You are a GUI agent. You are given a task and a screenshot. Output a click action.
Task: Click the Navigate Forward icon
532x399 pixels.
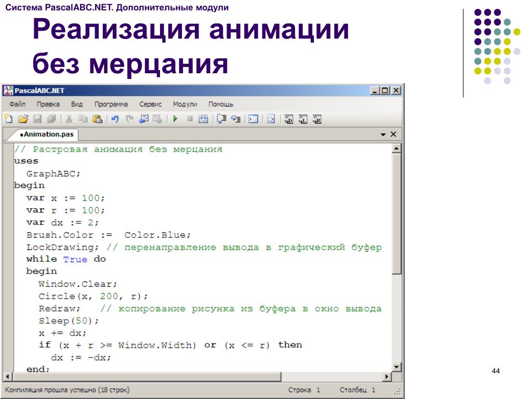pos(158,119)
